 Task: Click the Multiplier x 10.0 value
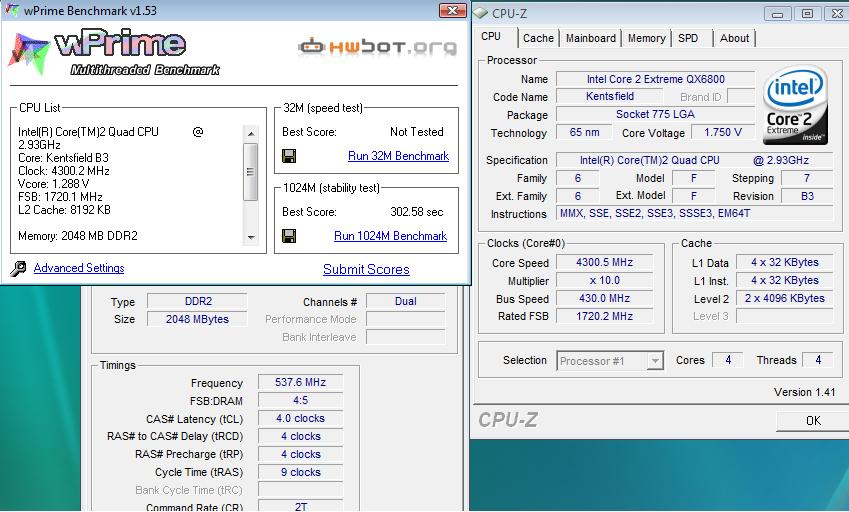coord(604,280)
